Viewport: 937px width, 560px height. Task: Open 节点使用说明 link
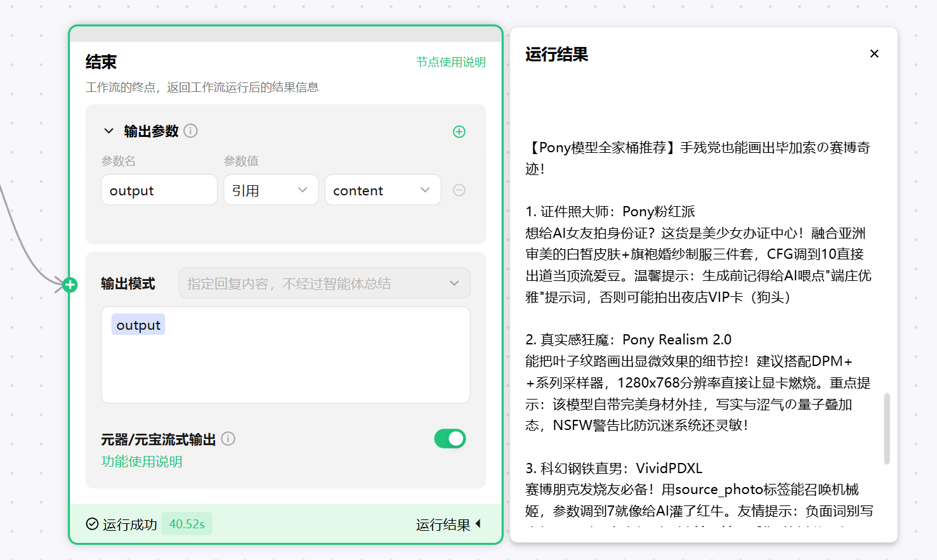(x=451, y=62)
